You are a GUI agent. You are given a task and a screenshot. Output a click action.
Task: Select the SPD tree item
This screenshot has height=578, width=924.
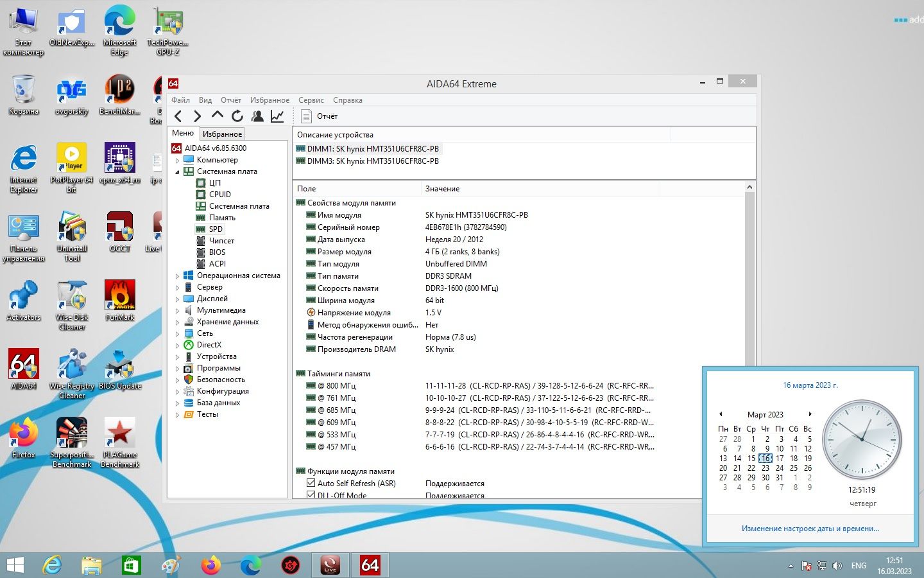pos(216,229)
